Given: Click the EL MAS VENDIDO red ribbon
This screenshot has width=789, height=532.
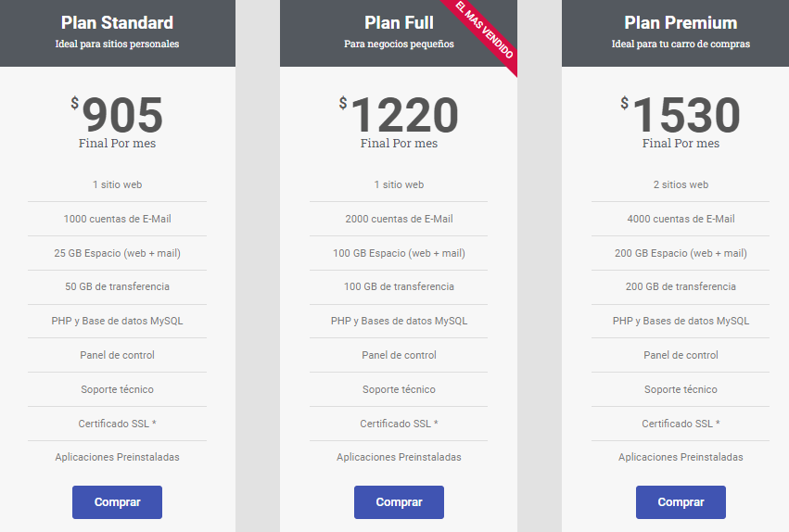Looking at the screenshot, I should [484, 31].
